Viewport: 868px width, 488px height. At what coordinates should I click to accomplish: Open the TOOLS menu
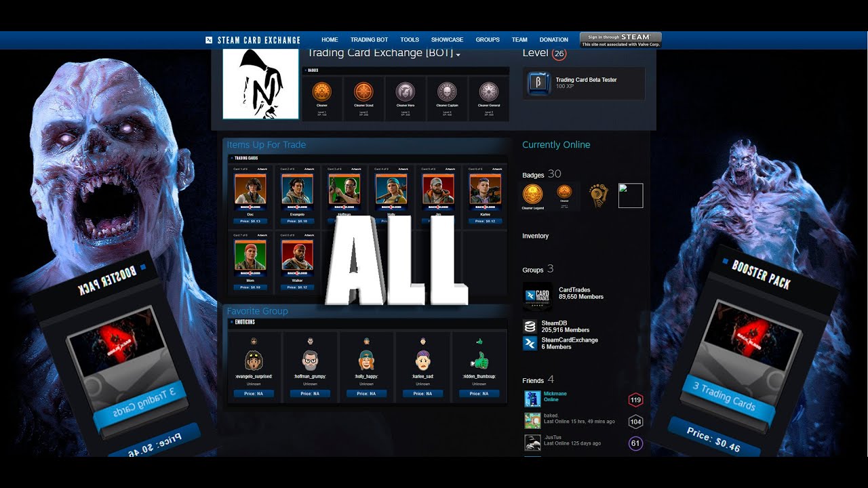(410, 40)
